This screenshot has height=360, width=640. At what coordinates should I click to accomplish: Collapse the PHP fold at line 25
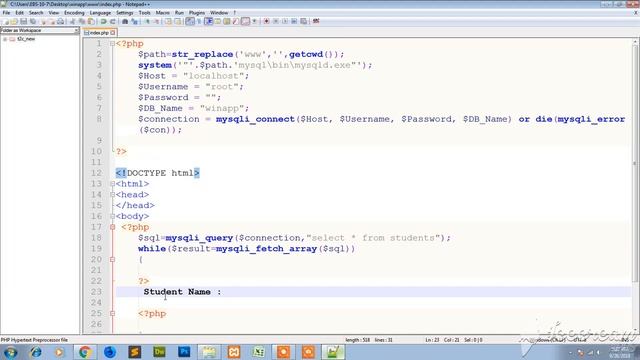(x=112, y=314)
